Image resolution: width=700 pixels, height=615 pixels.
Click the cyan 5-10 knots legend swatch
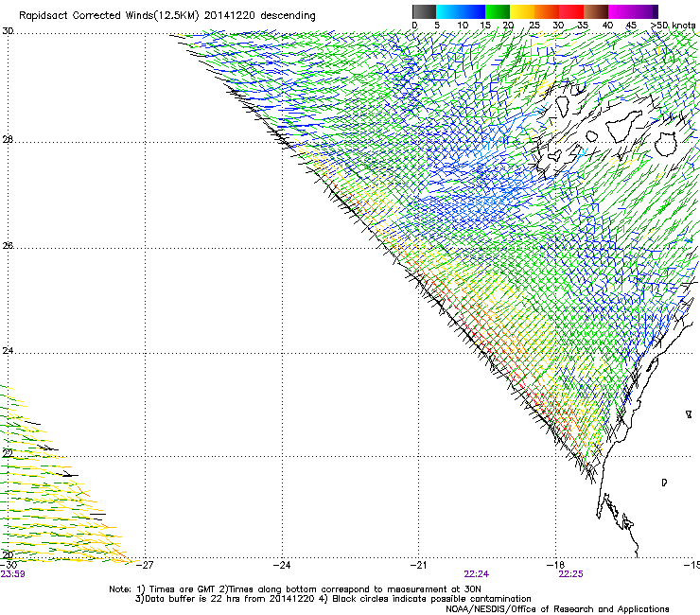[448, 12]
